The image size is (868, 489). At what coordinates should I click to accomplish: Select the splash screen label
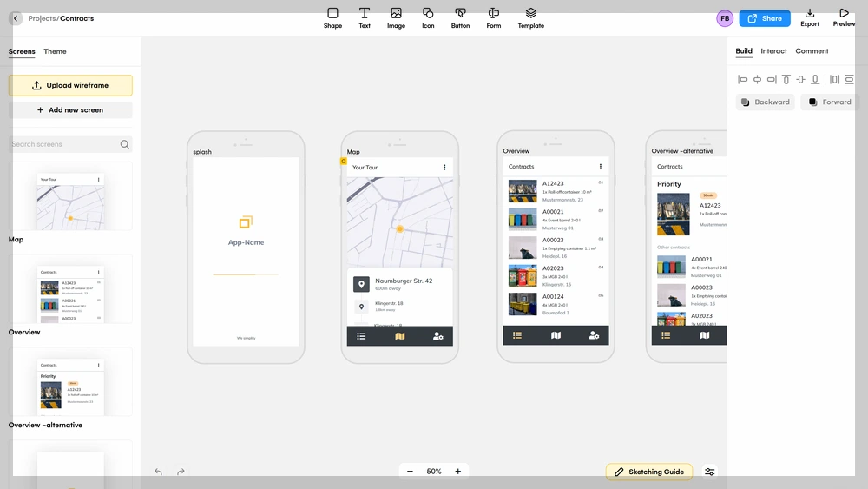pyautogui.click(x=202, y=152)
